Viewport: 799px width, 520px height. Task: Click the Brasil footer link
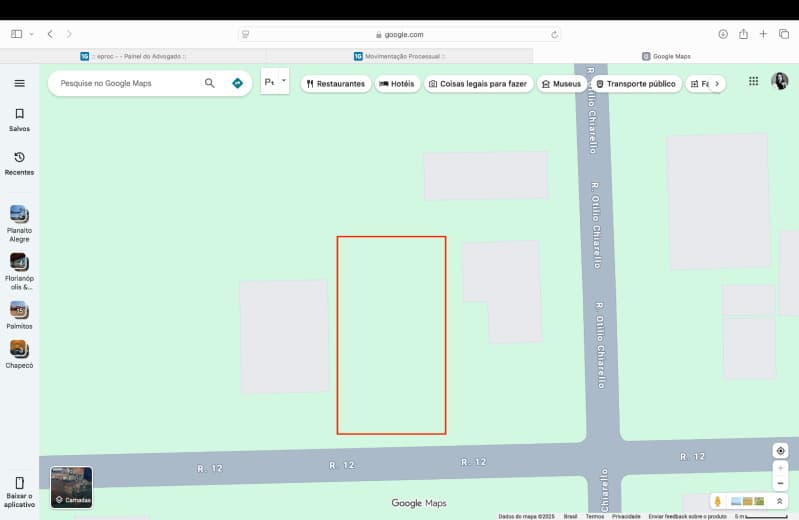571,516
